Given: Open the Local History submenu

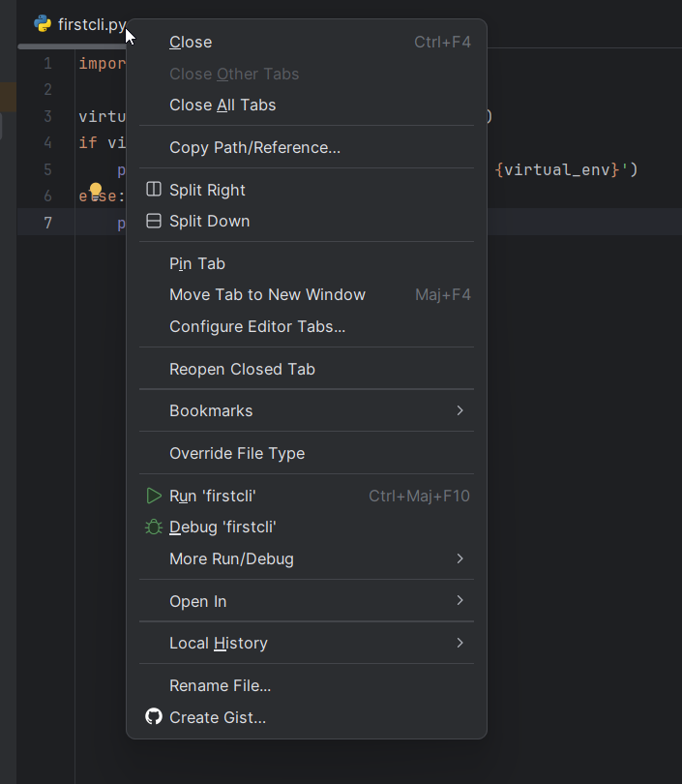Looking at the screenshot, I should pos(219,643).
